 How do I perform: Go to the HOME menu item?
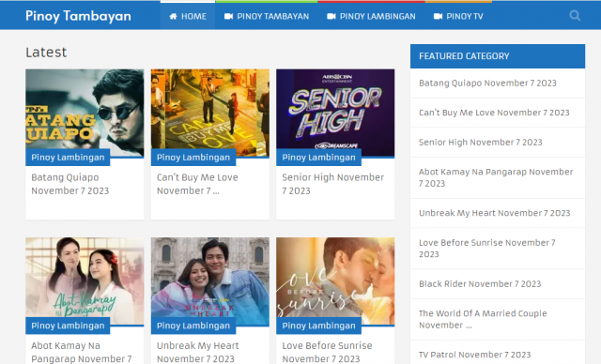point(188,16)
